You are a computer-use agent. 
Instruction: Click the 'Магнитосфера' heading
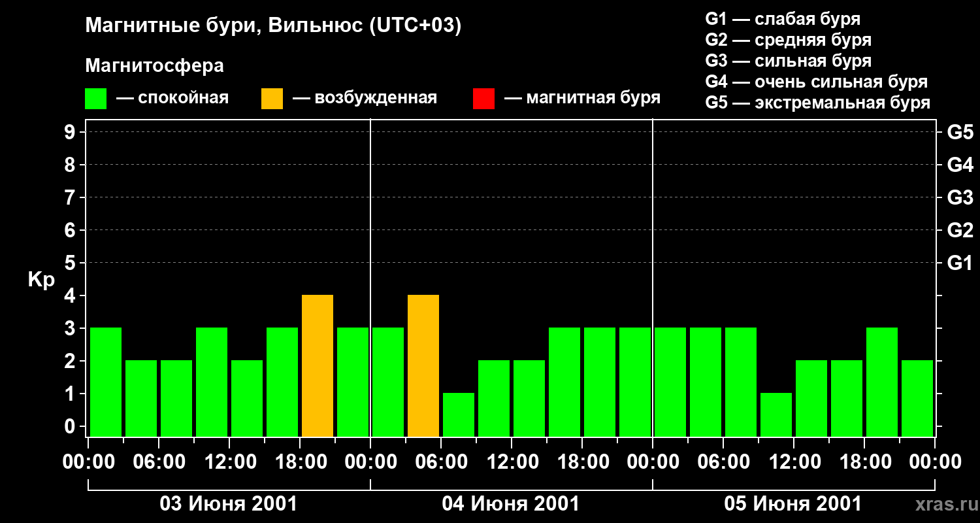point(154,66)
